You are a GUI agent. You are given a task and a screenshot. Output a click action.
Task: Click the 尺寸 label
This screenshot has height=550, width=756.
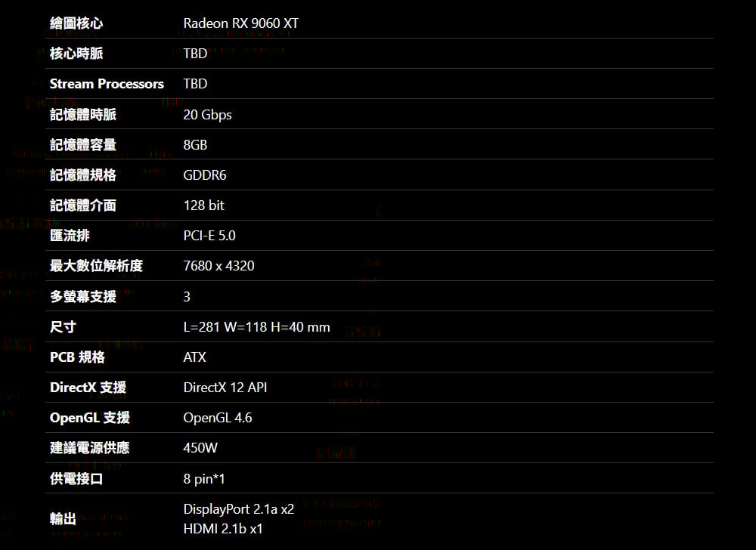tap(63, 327)
